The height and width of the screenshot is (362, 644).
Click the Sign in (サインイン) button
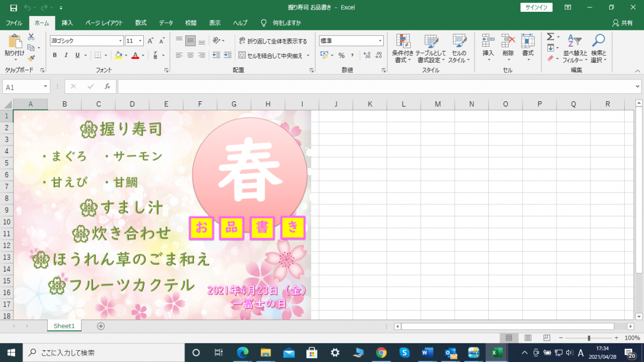click(x=536, y=8)
